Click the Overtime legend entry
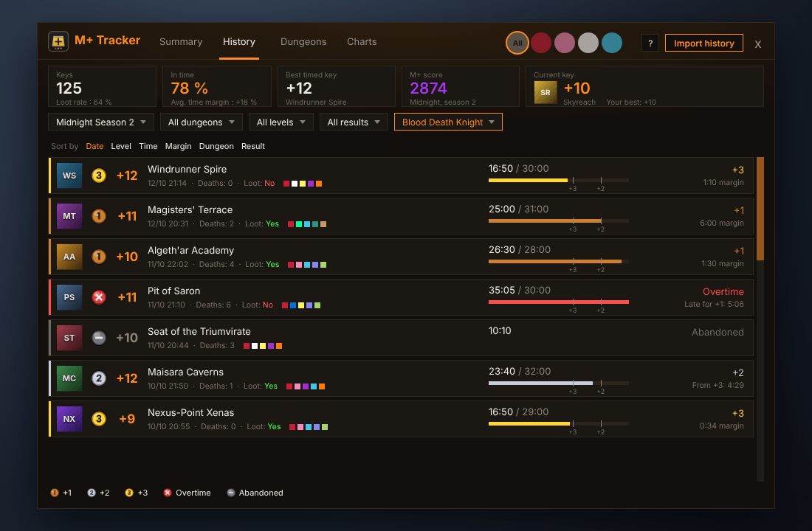 pyautogui.click(x=187, y=493)
